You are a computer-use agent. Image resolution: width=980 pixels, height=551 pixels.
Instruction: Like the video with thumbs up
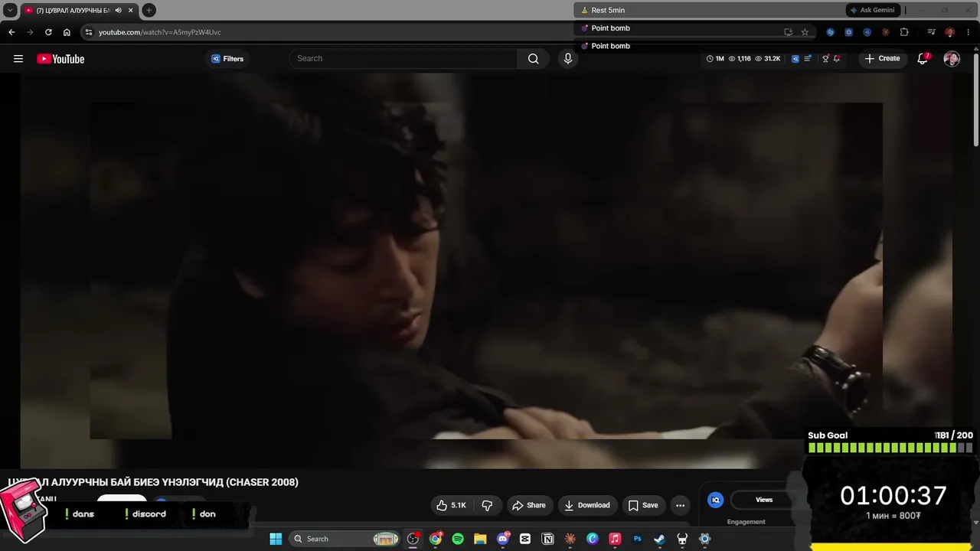point(451,505)
